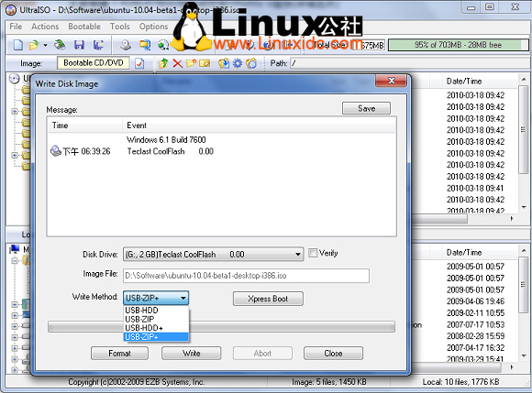This screenshot has width=532, height=393.
Task: Open the Actions menu
Action: (x=45, y=27)
